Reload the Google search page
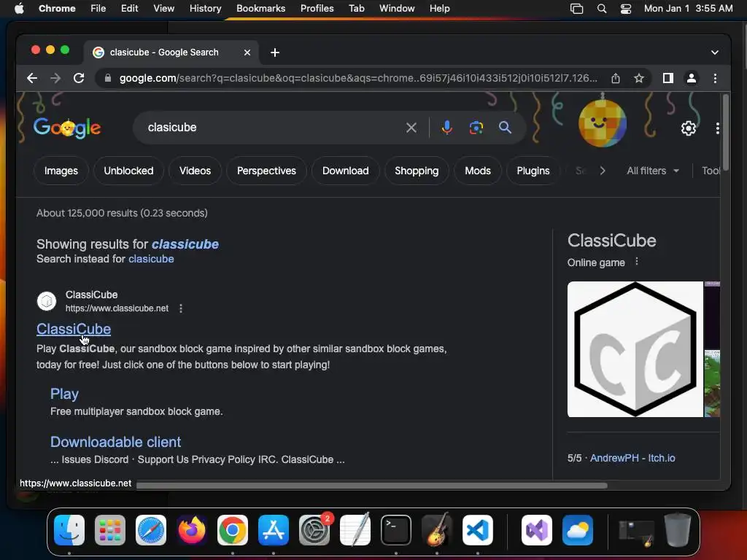The height and width of the screenshot is (560, 747). 79,78
